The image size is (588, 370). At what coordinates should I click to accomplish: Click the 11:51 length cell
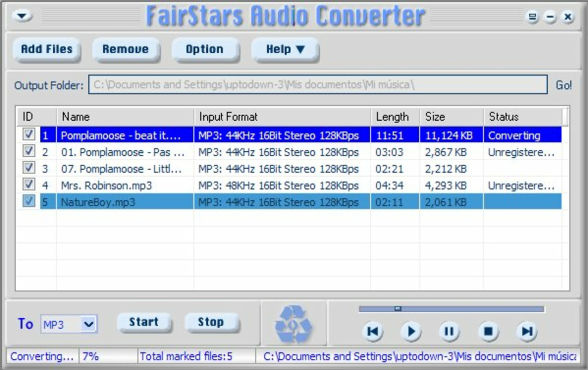click(395, 136)
